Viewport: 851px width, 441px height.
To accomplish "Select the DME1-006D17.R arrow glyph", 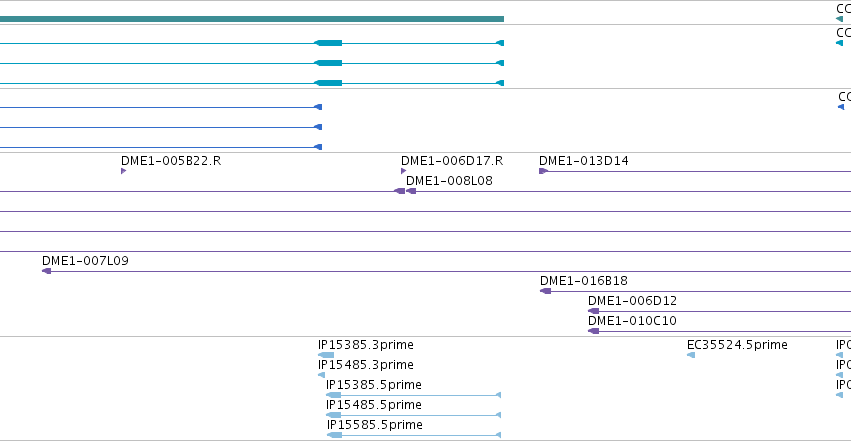I will click(403, 171).
